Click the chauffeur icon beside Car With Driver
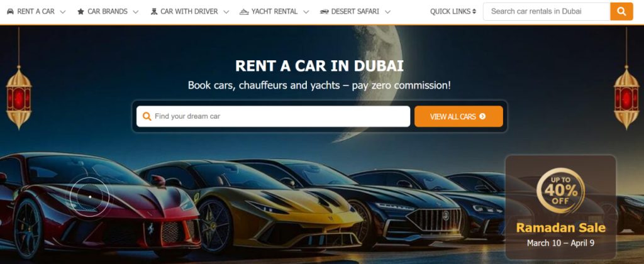 154,11
